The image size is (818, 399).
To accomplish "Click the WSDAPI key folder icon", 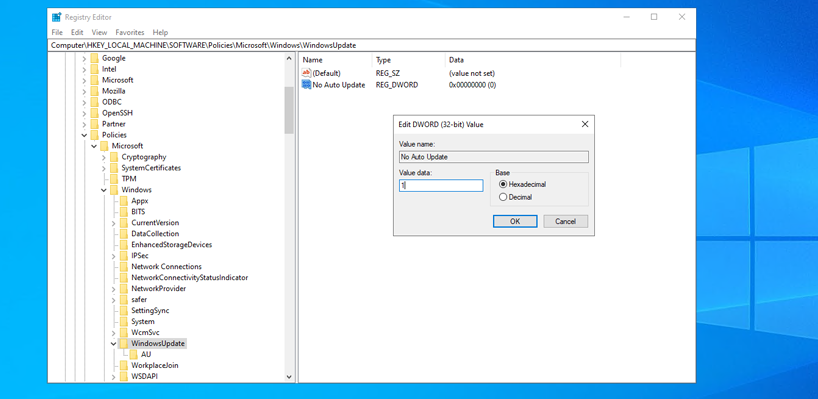I will [x=124, y=376].
